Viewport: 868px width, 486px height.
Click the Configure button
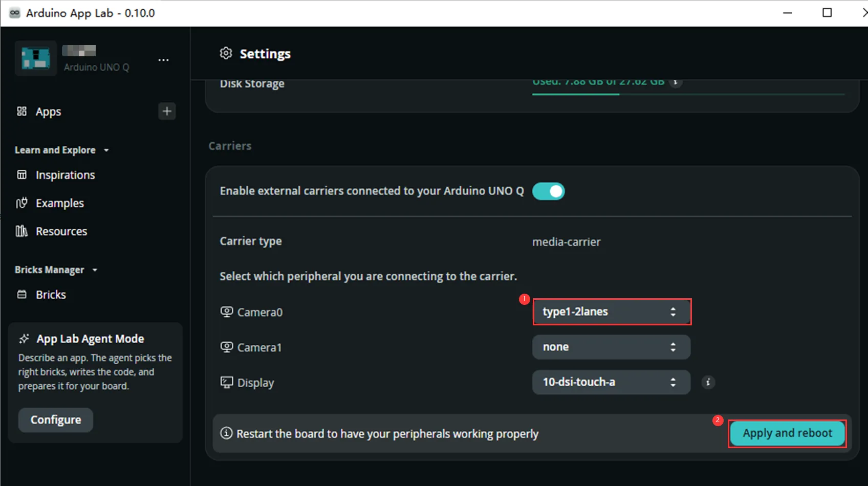click(x=56, y=420)
